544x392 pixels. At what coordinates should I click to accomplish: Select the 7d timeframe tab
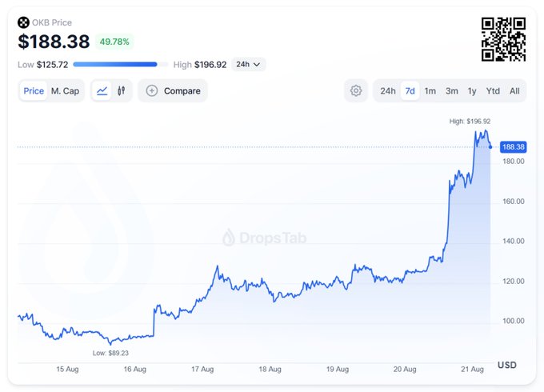click(x=410, y=91)
